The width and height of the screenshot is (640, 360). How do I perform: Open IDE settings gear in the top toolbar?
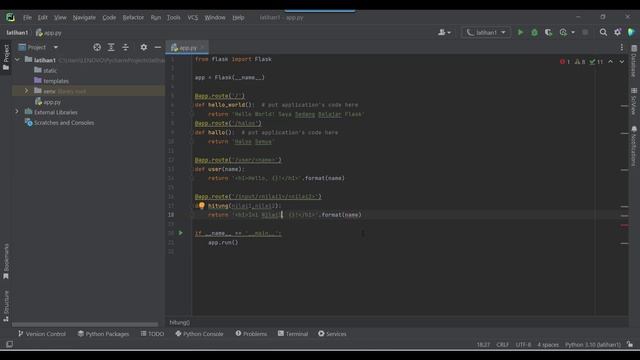point(618,32)
